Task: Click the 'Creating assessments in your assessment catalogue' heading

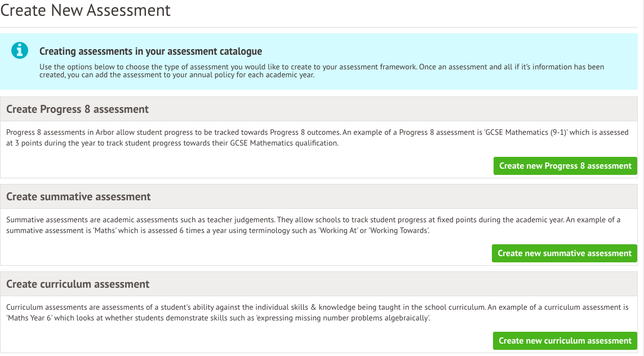Action: pyautogui.click(x=150, y=51)
